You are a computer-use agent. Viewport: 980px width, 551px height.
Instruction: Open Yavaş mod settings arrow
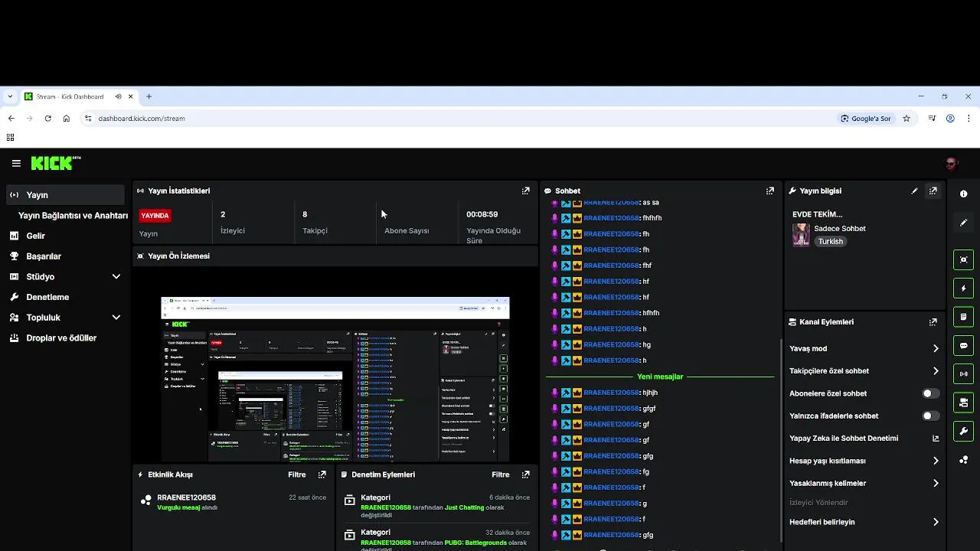tap(936, 348)
